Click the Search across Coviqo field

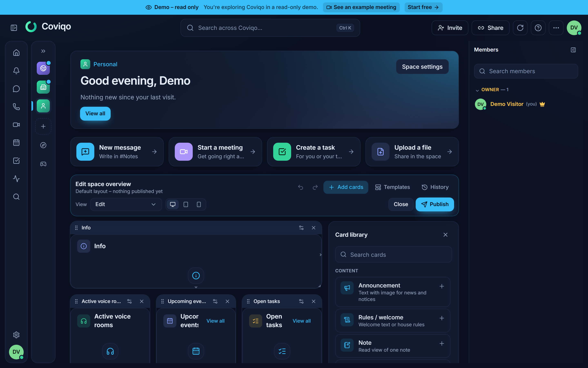270,28
